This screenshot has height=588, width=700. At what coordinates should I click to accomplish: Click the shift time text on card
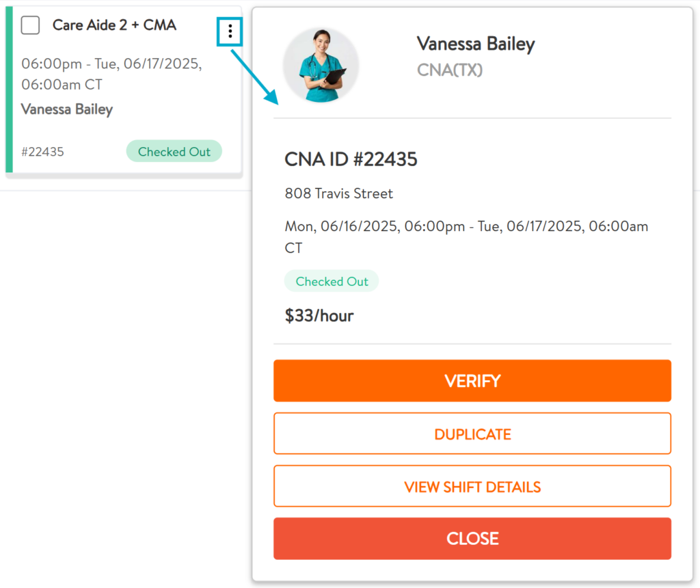[111, 74]
